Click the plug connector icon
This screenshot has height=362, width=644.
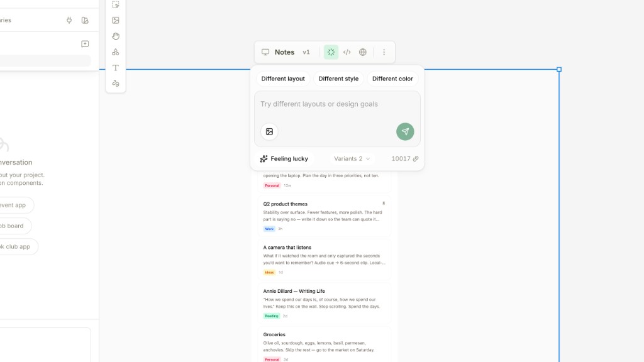pyautogui.click(x=69, y=20)
